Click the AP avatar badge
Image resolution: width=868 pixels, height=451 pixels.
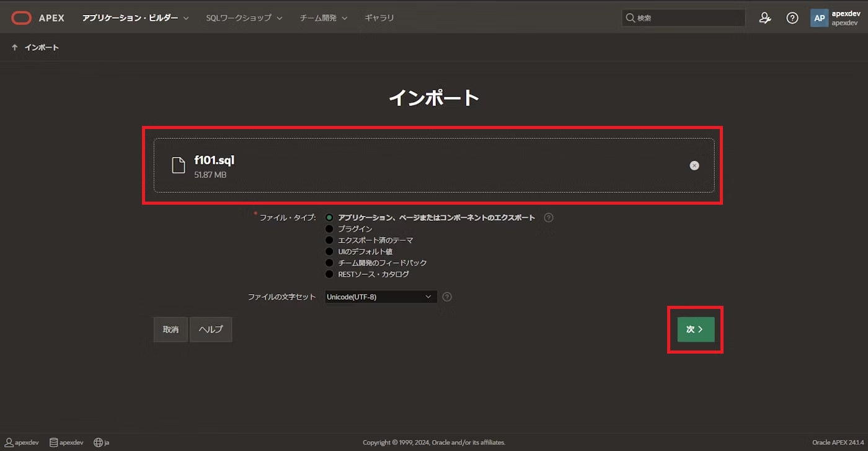(x=820, y=18)
